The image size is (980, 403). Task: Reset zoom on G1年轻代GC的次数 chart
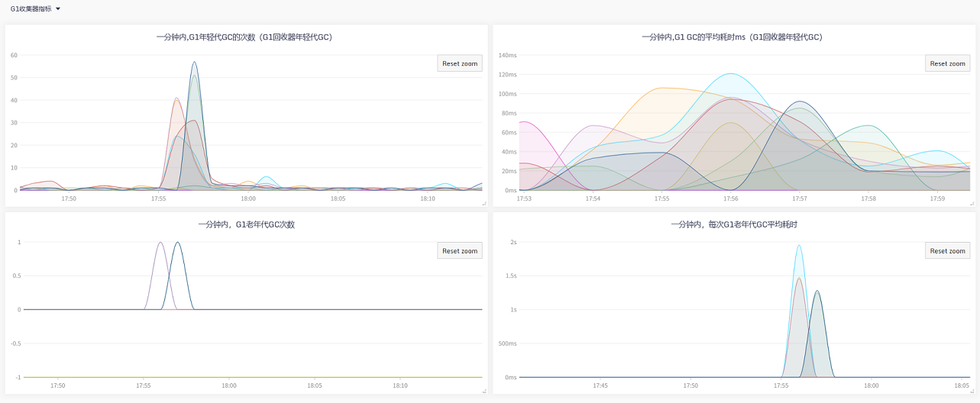pyautogui.click(x=459, y=63)
